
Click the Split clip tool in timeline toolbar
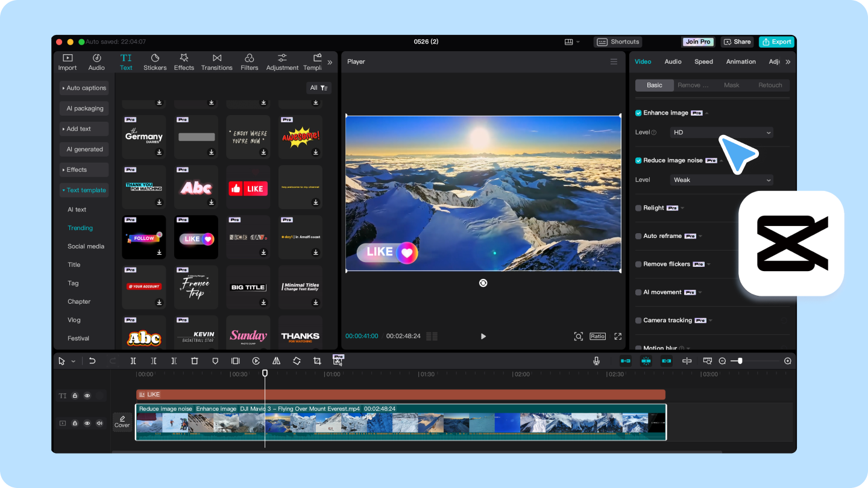coord(133,361)
